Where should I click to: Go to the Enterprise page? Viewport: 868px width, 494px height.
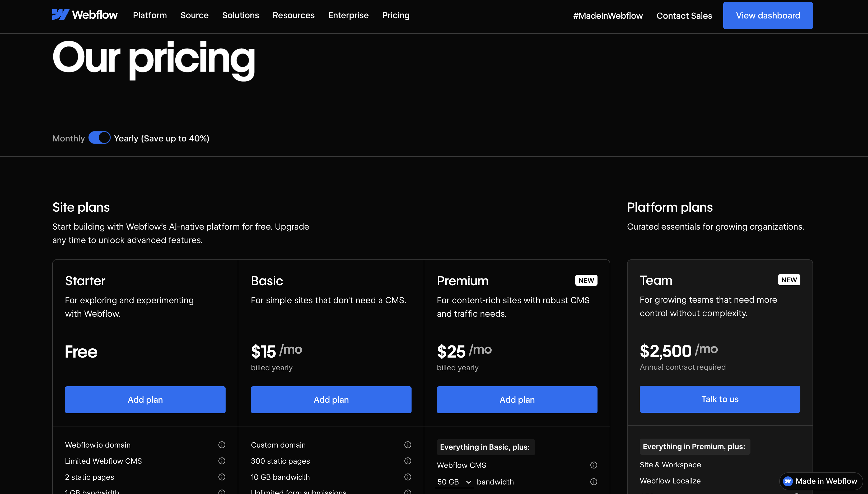pos(348,15)
